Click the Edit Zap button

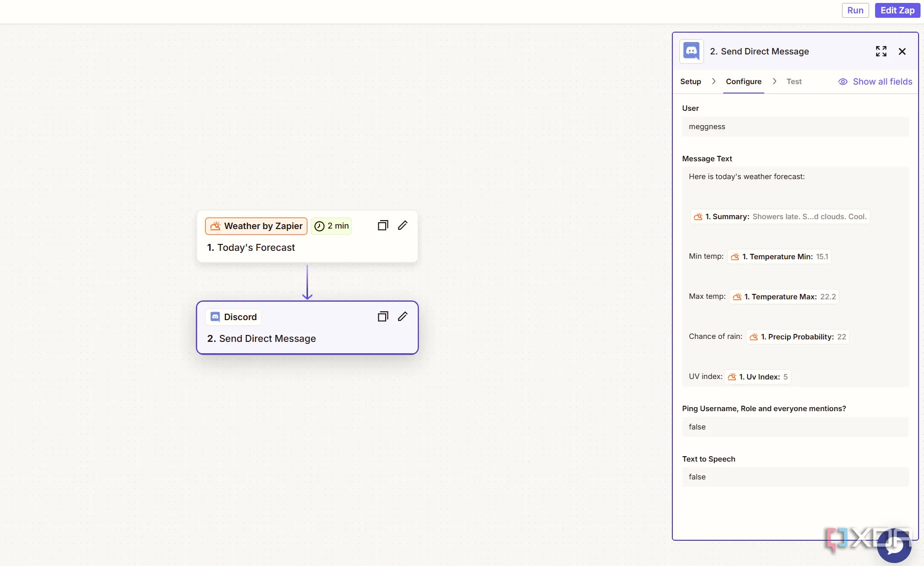(x=897, y=10)
